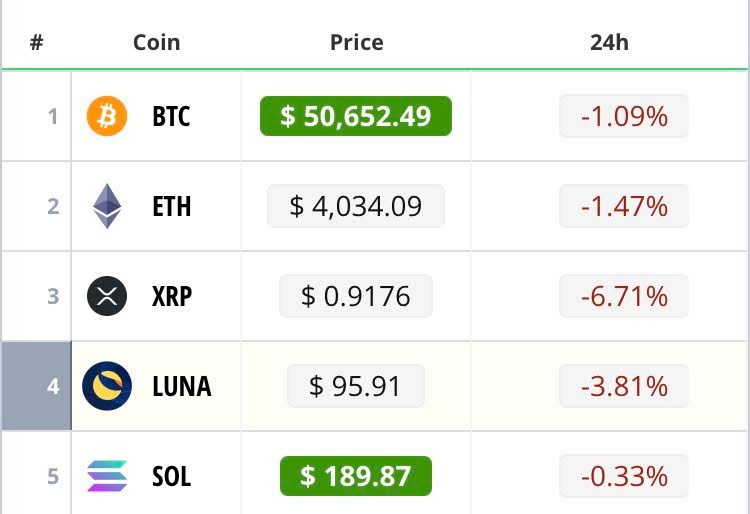Click the Solana striped logo icon
750x514 pixels.
click(x=107, y=476)
